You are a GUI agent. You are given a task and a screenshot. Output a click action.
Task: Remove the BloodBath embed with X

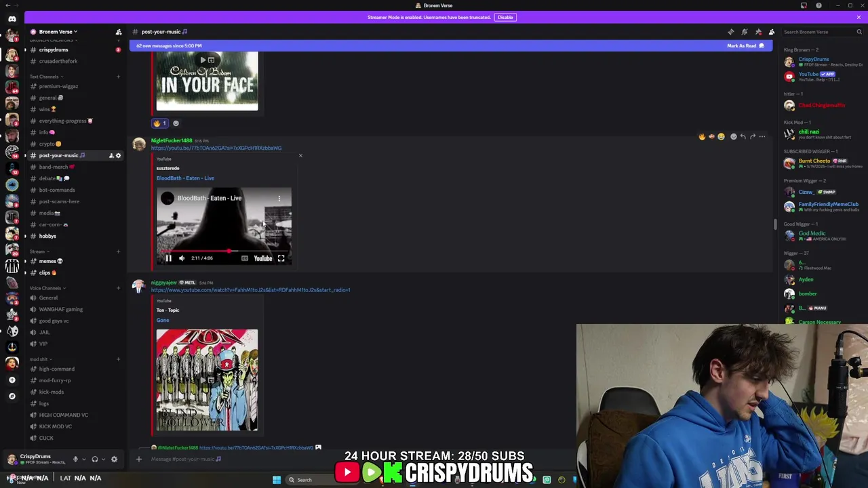pyautogui.click(x=300, y=156)
